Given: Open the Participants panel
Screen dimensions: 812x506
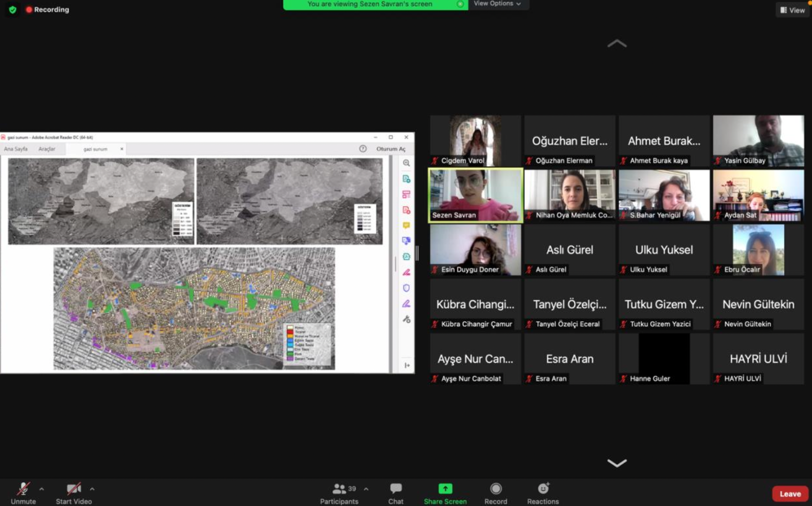Looking at the screenshot, I should tap(339, 493).
